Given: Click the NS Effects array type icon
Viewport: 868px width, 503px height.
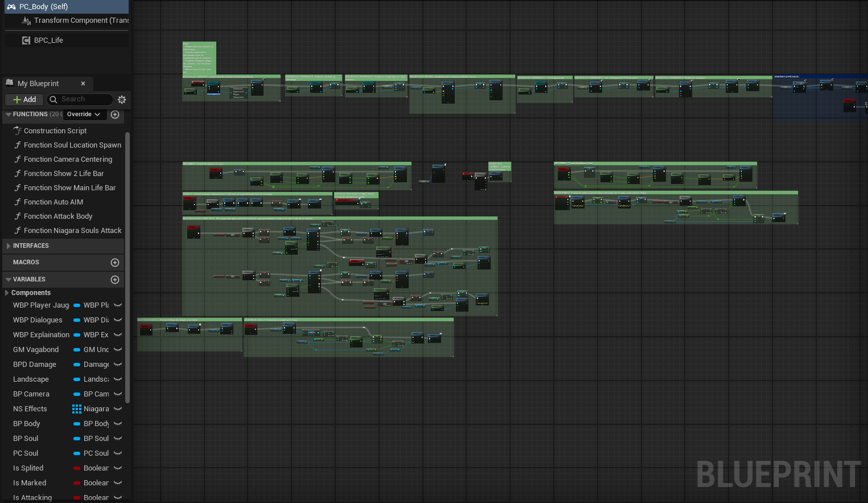Looking at the screenshot, I should tap(77, 409).
